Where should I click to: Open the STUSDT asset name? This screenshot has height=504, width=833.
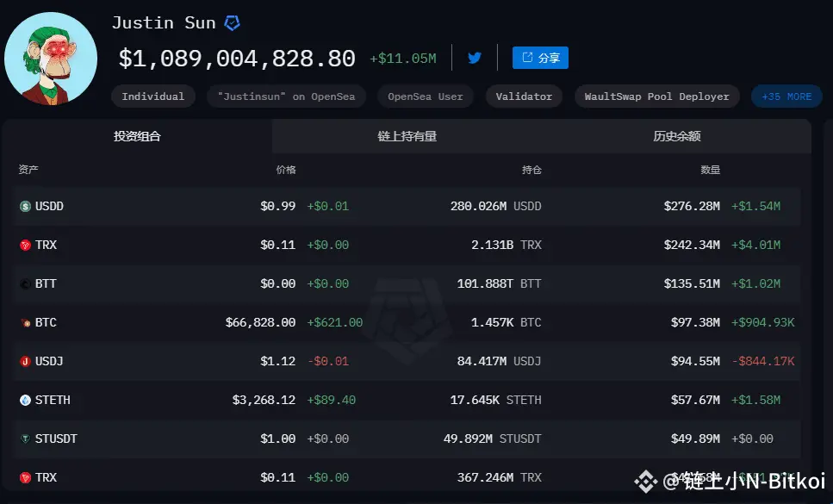click(56, 439)
